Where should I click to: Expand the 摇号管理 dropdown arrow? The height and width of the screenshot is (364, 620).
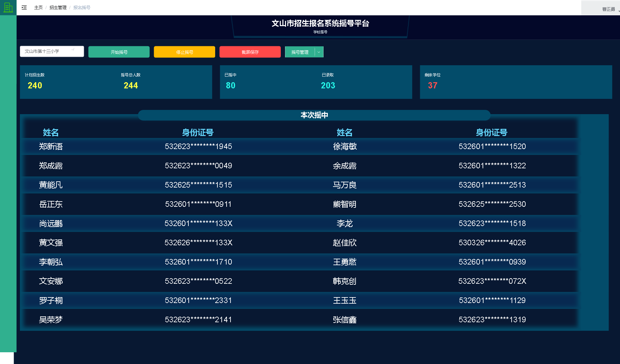[x=319, y=52]
